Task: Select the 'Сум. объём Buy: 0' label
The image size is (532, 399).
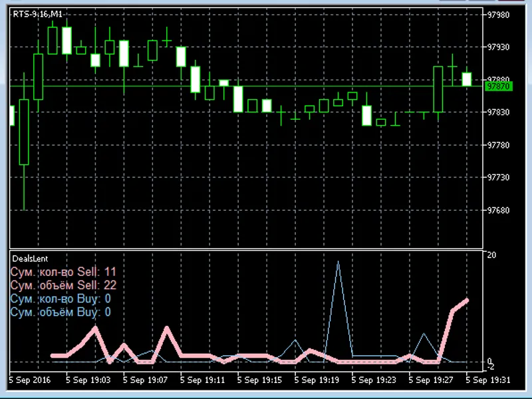Action: pyautogui.click(x=61, y=312)
